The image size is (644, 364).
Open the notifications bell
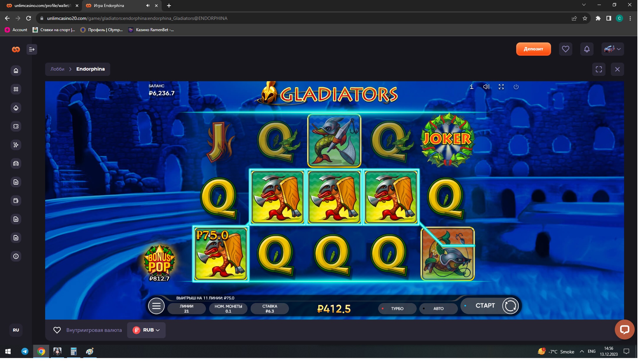click(587, 49)
